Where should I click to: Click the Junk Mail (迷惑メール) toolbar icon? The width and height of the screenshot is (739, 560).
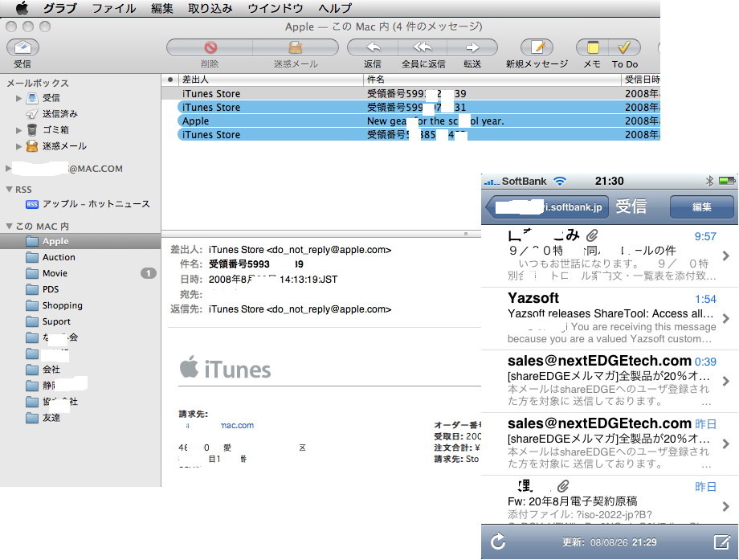tap(296, 47)
